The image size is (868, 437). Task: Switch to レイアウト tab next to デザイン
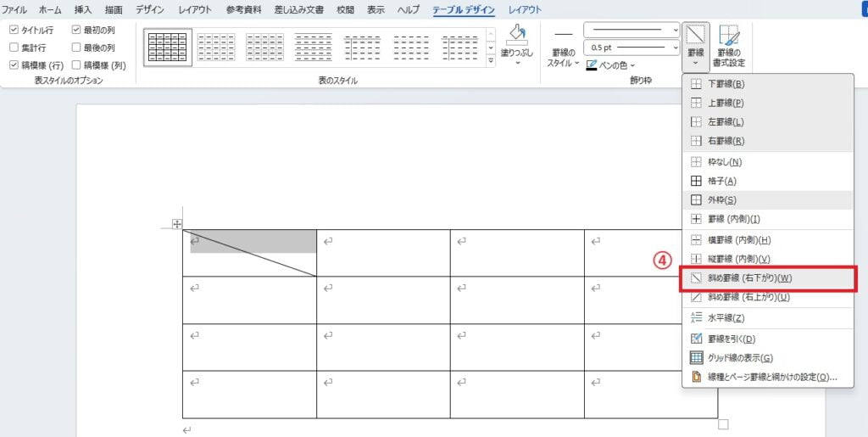[196, 9]
